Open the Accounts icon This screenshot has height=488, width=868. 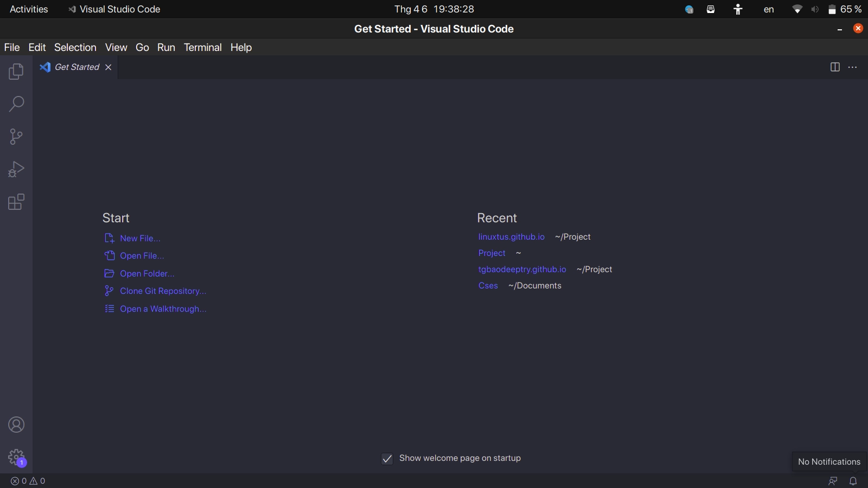(x=16, y=425)
